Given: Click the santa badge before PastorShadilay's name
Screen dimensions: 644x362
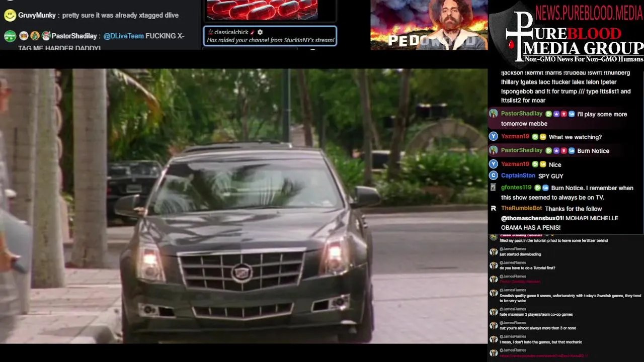Looking at the screenshot, I should pyautogui.click(x=46, y=36).
